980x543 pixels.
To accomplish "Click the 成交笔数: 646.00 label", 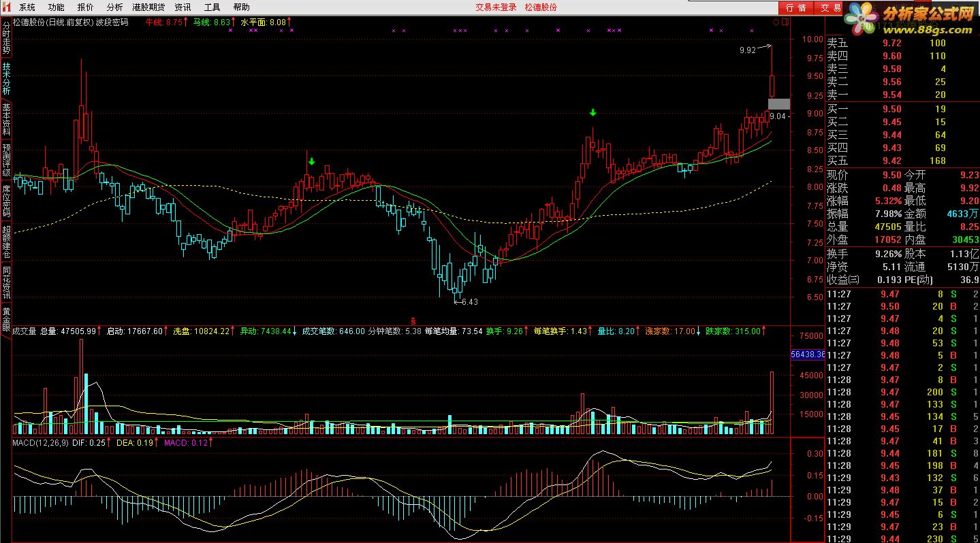I will coord(334,331).
